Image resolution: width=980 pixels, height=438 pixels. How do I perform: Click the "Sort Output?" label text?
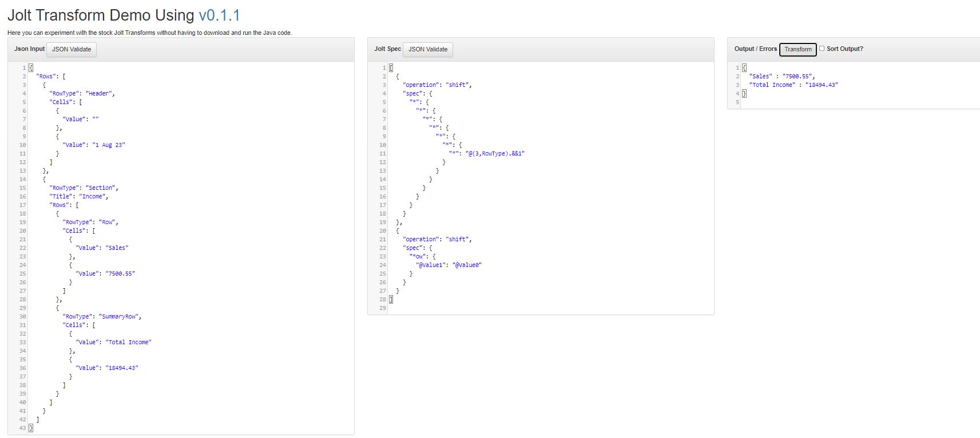click(845, 49)
